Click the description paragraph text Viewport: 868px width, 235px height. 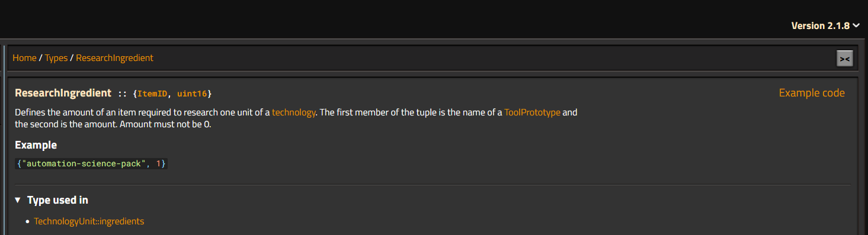click(x=296, y=118)
